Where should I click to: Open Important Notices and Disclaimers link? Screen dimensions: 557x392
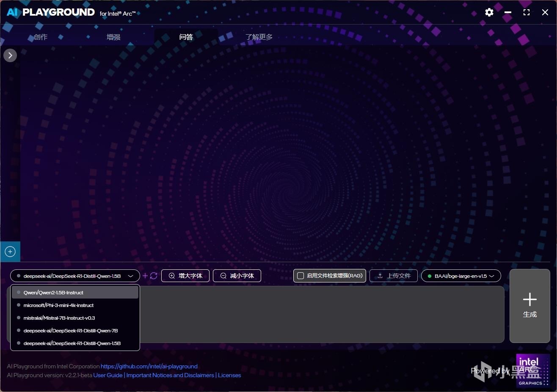pyautogui.click(x=170, y=375)
